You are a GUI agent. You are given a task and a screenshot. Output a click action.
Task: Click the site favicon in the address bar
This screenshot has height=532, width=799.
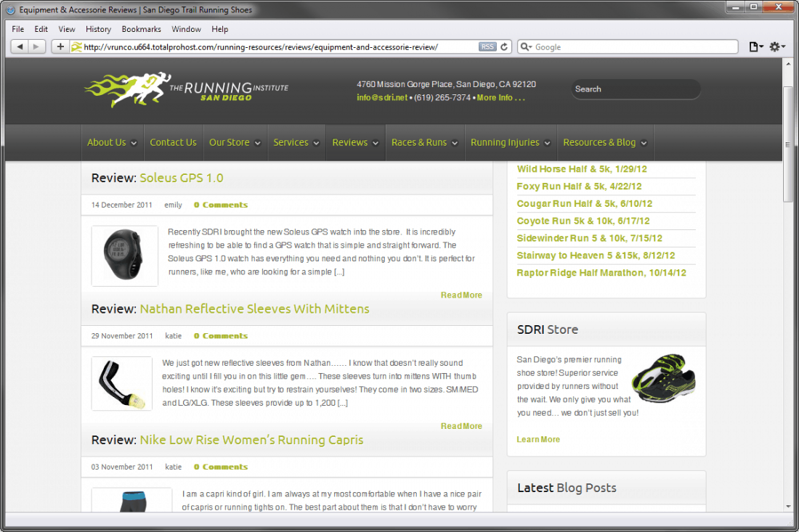tap(76, 47)
